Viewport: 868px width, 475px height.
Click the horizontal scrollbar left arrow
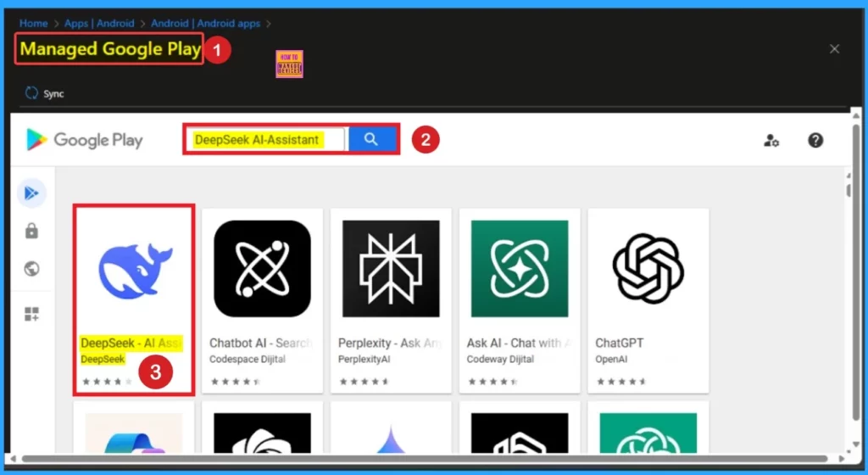click(x=13, y=458)
